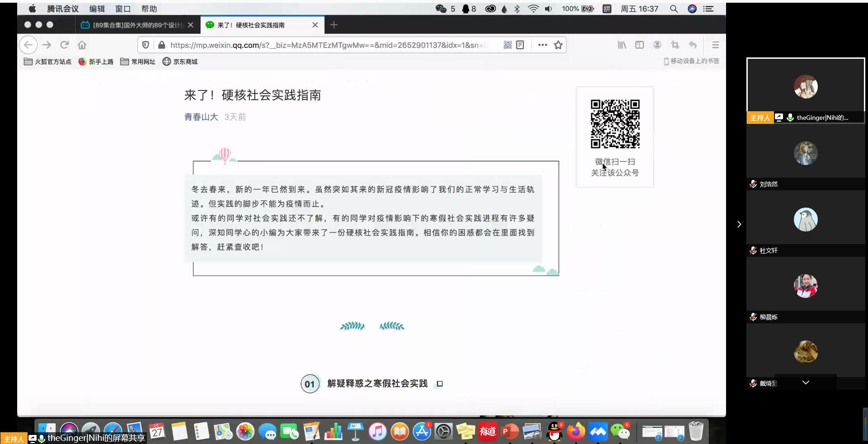Open Firefox library icon
The image size is (868, 444).
click(622, 45)
